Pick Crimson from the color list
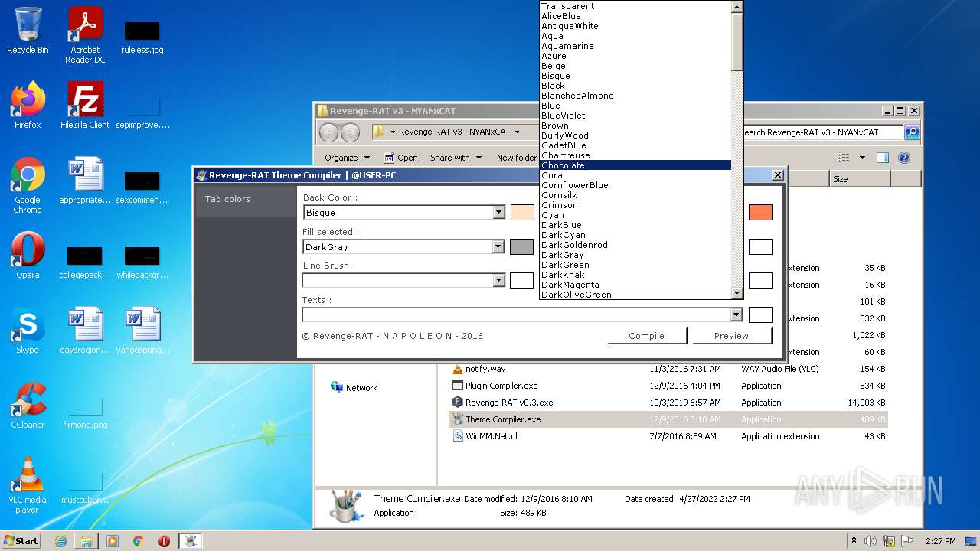Image resolution: width=980 pixels, height=551 pixels. pos(635,205)
